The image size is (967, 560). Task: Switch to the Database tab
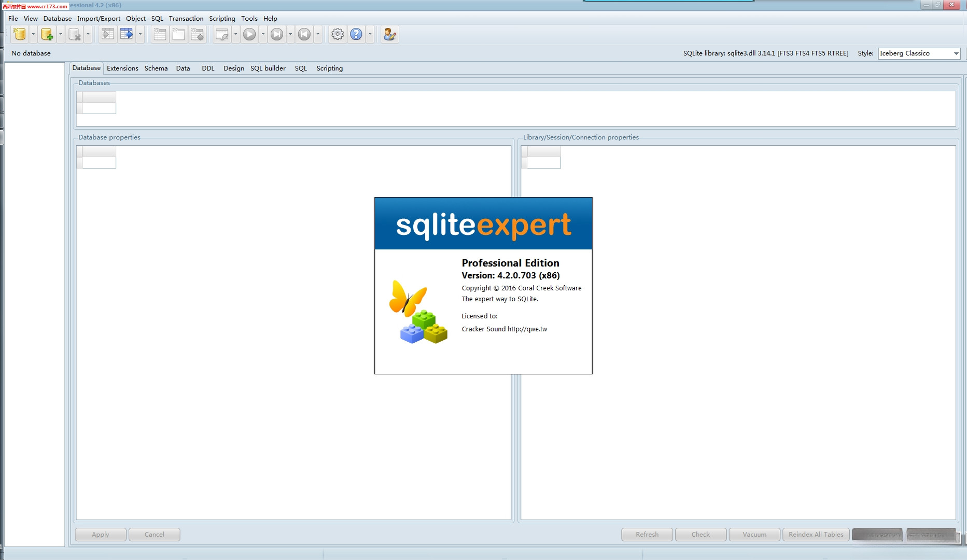coord(87,68)
